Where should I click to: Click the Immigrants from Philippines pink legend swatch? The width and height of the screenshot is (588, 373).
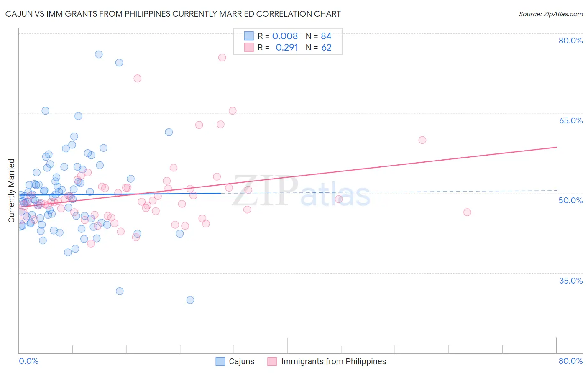272,361
